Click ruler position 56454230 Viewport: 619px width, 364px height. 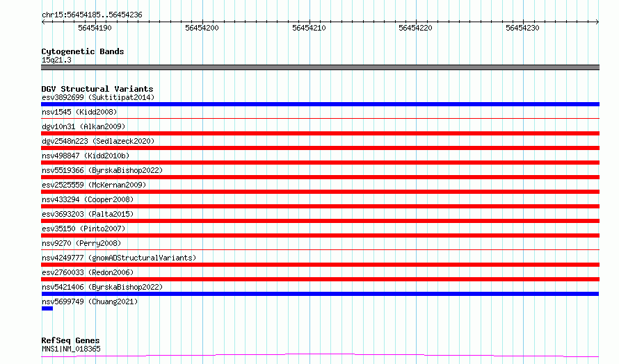point(522,28)
